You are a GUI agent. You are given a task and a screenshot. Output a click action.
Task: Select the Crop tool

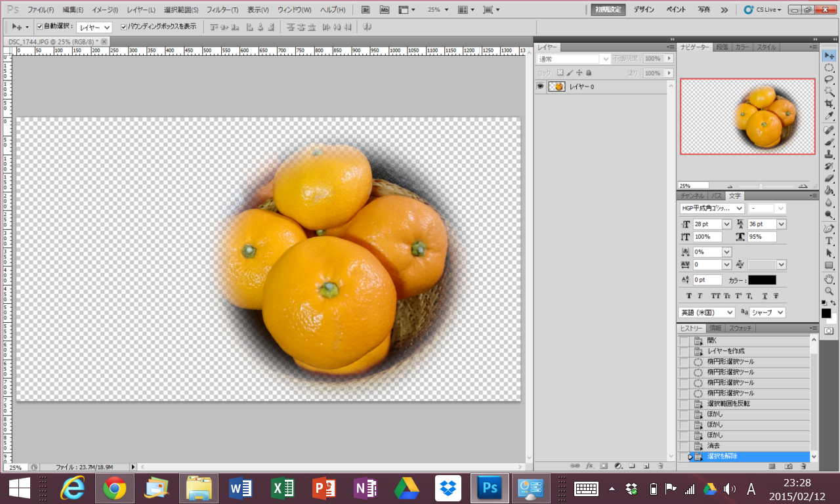pyautogui.click(x=829, y=104)
